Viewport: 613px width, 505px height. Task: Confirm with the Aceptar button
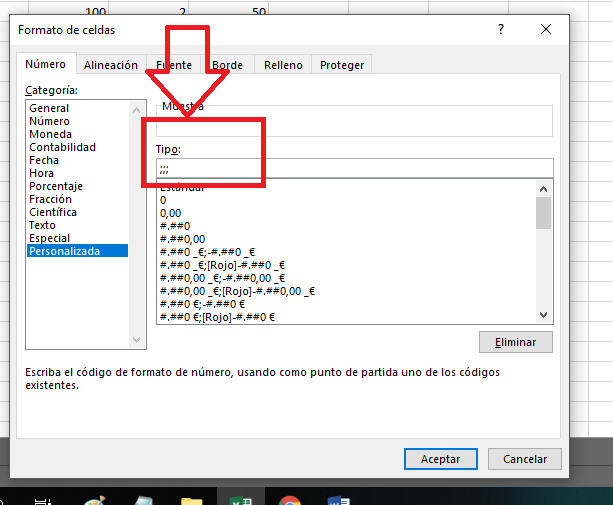[x=441, y=459]
